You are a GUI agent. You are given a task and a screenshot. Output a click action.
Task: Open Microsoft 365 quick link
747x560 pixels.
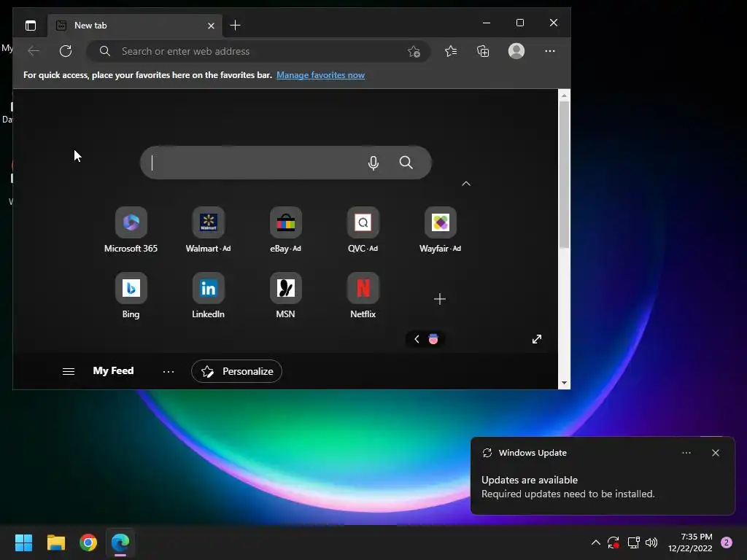131,230
